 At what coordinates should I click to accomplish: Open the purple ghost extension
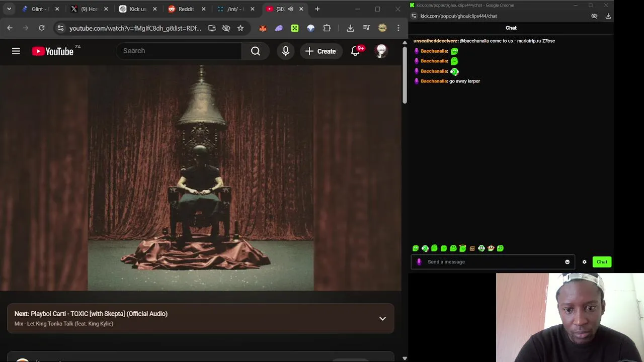pos(279,28)
